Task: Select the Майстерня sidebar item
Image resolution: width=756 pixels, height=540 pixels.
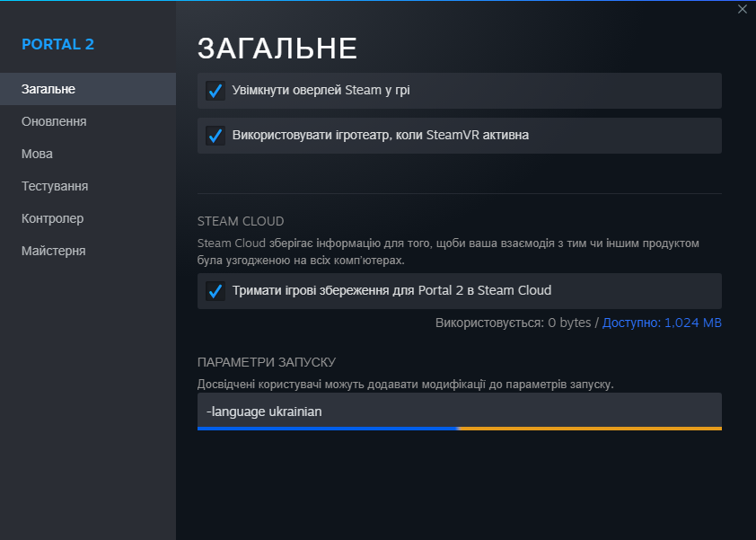Action: pos(88,251)
